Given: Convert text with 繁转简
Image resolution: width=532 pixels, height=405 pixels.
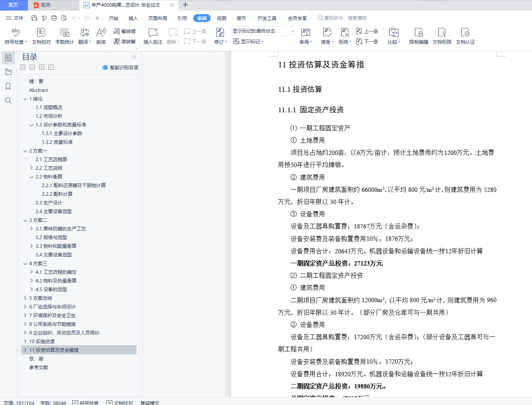Looking at the screenshot, I should [125, 31].
